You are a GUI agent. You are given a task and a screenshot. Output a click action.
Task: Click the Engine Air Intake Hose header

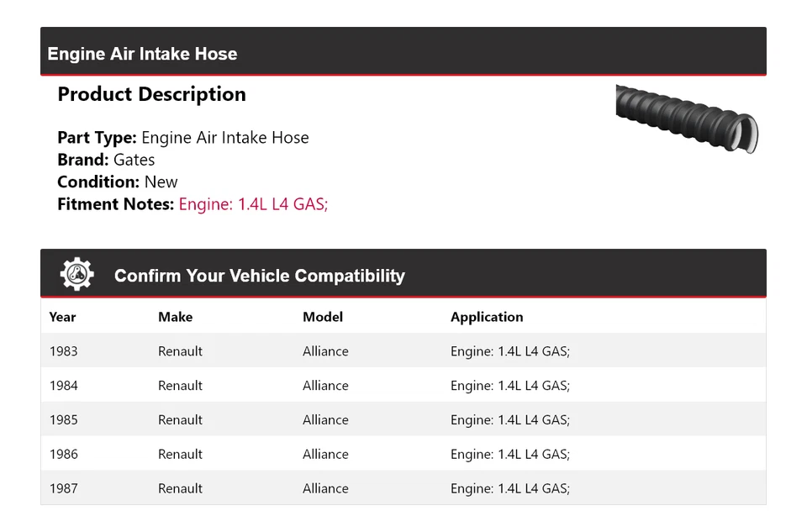[142, 54]
